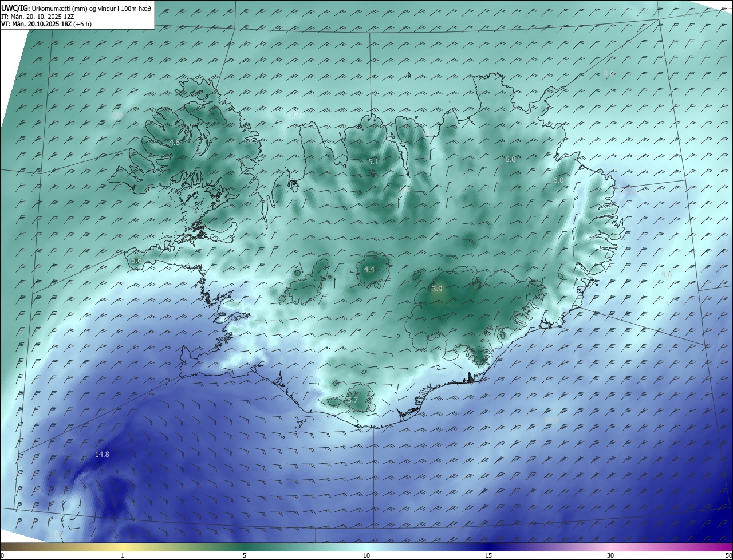Click the colorbar tick label 0

point(2,555)
